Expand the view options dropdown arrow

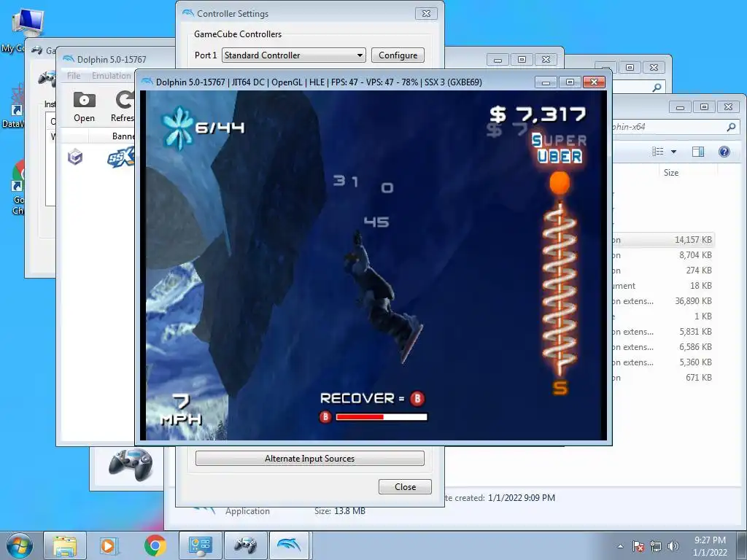point(673,152)
